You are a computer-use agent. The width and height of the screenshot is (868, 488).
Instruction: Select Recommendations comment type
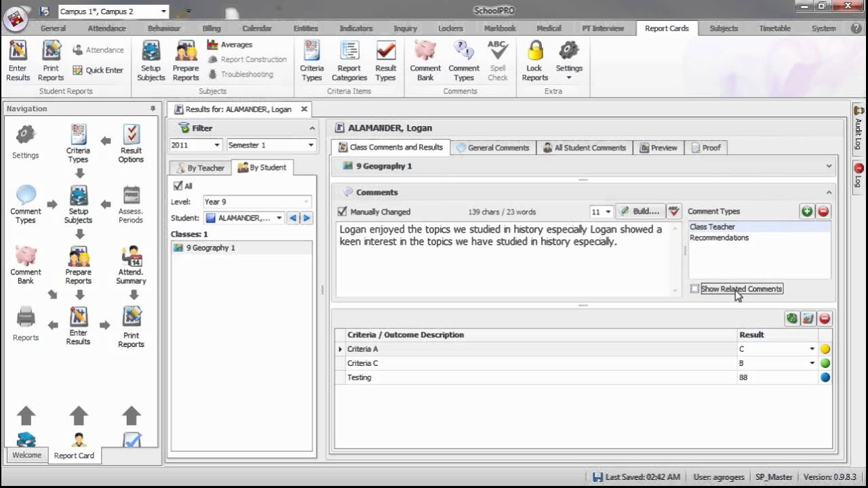719,238
